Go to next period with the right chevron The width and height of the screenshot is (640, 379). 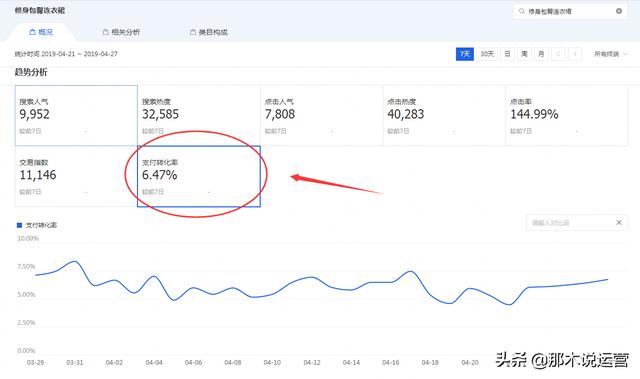tap(575, 54)
